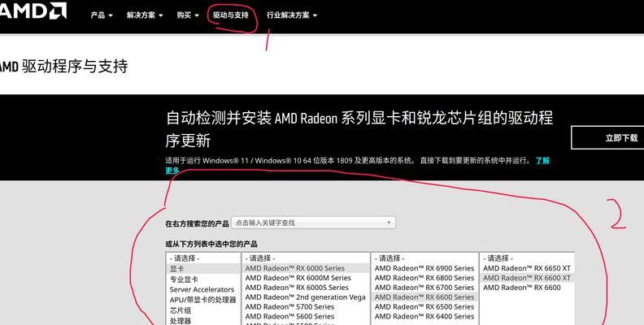
Task: Open the 解决方案 menu
Action: tap(145, 15)
